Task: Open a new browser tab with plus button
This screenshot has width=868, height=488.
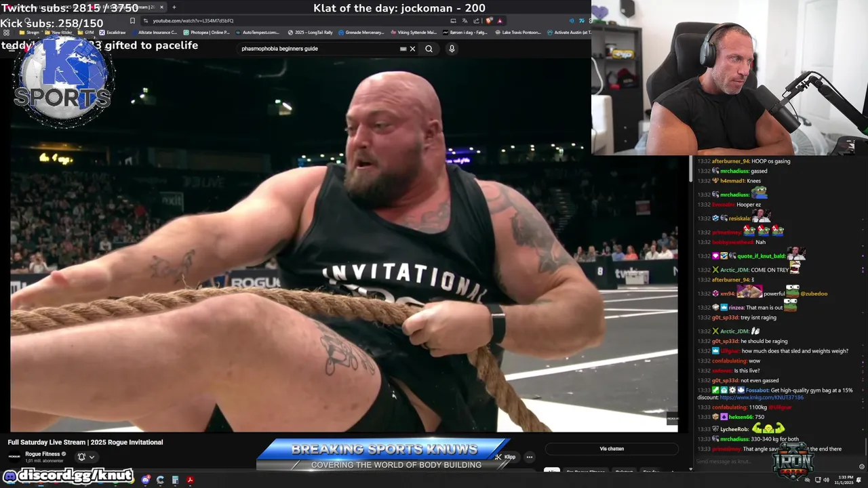Action: pyautogui.click(x=174, y=7)
